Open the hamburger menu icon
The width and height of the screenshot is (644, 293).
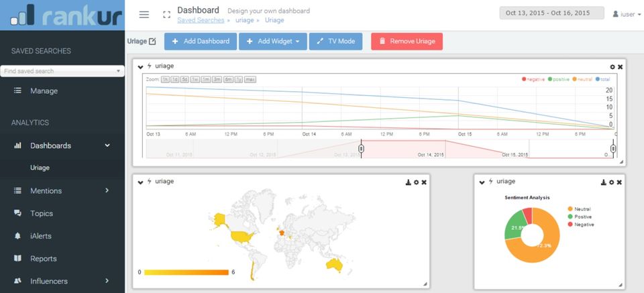click(144, 15)
